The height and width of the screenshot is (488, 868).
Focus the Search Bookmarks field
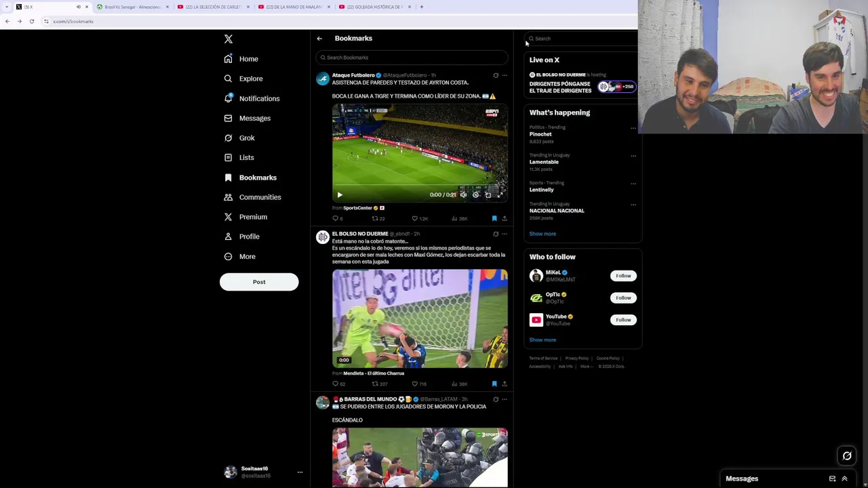click(412, 58)
